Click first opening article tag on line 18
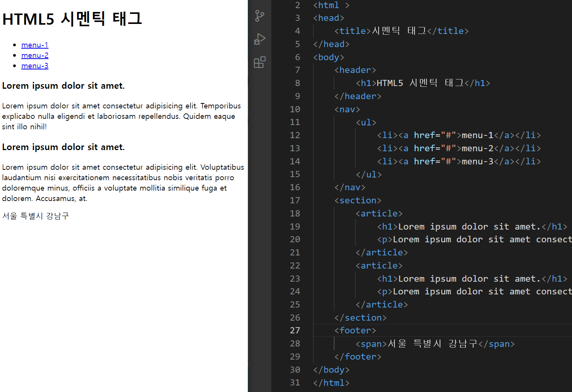 (379, 213)
